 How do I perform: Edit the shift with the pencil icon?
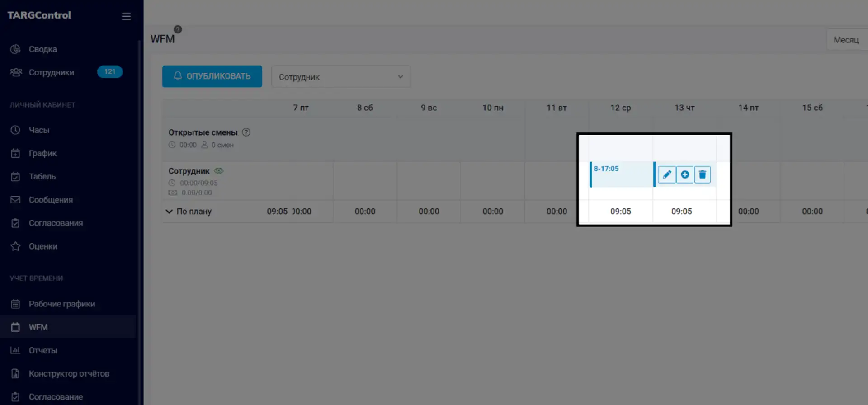tap(667, 174)
